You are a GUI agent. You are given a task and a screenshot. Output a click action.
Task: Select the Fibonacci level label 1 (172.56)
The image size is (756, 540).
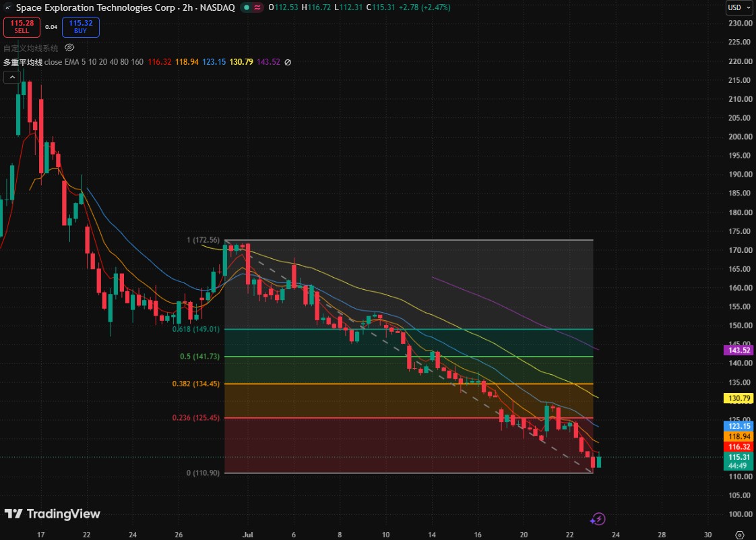point(203,240)
